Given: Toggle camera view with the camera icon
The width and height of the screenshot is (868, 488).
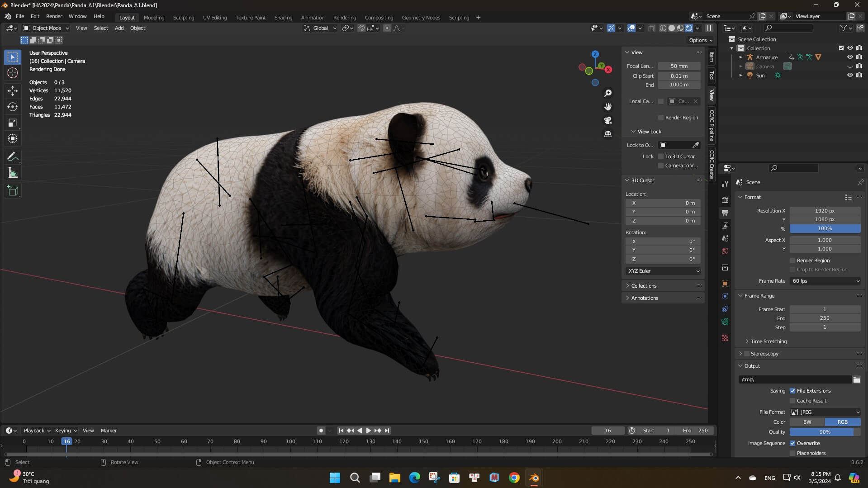Looking at the screenshot, I should pos(608,120).
